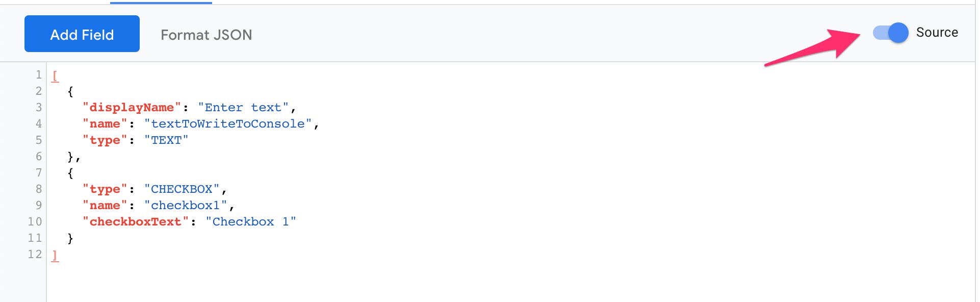This screenshot has width=980, height=302.
Task: Click the "Enter text" string value
Action: coord(243,108)
